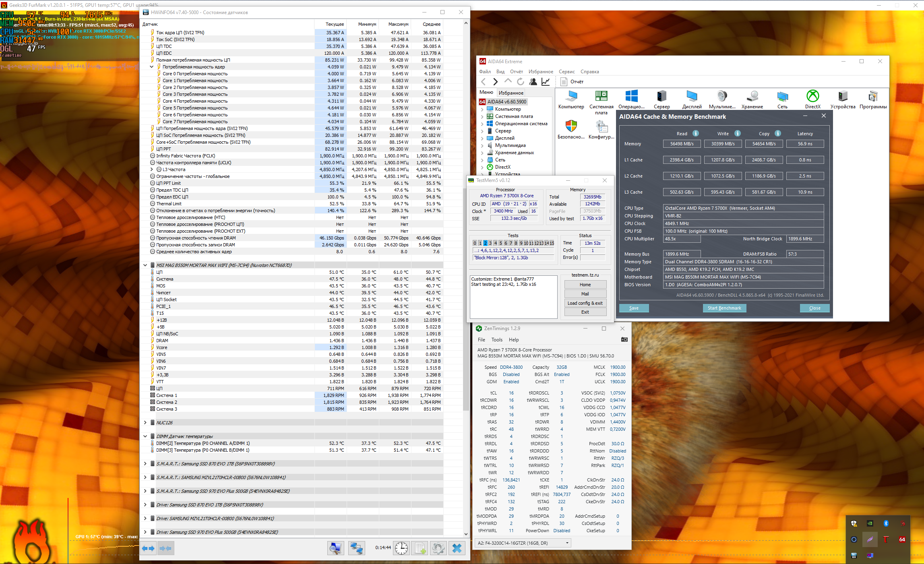This screenshot has width=924, height=564.
Task: Click the user silhouette icon in AIDA64 toolbar
Action: (533, 82)
